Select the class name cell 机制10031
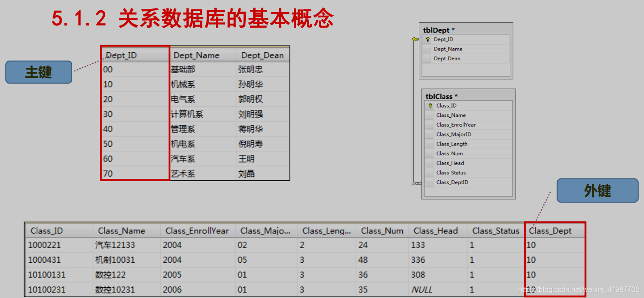The width and height of the screenshot is (644, 298). click(127, 260)
